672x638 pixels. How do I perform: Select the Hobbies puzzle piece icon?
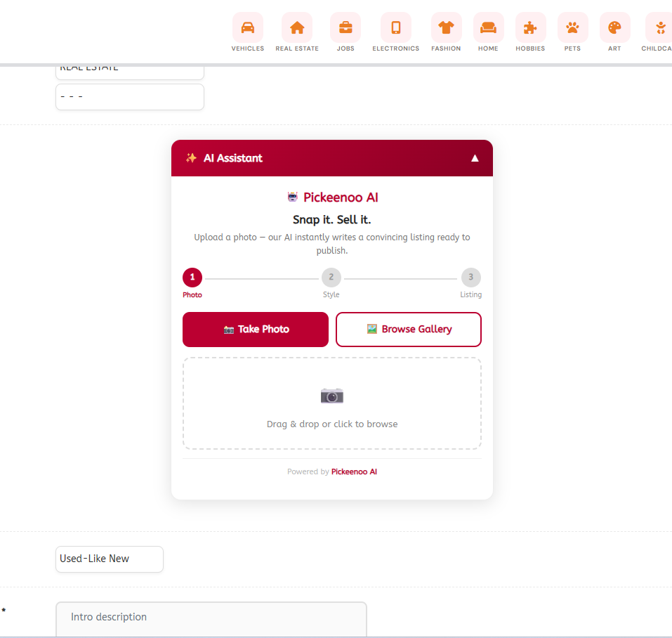click(530, 27)
